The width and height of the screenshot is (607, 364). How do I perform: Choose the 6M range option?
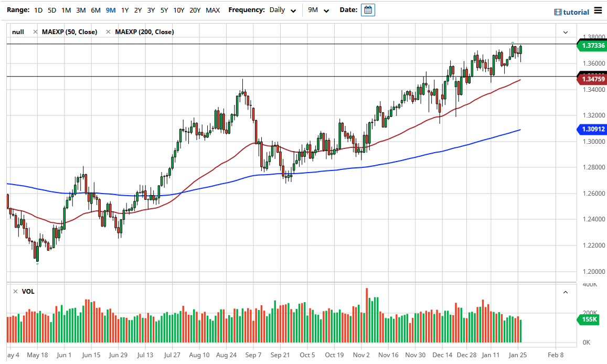click(x=95, y=10)
